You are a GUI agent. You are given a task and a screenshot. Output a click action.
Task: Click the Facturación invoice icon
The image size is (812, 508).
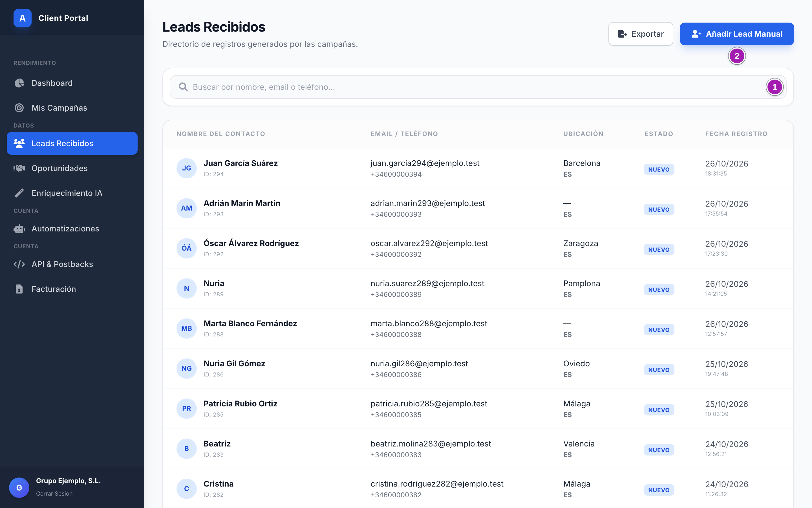pos(19,289)
